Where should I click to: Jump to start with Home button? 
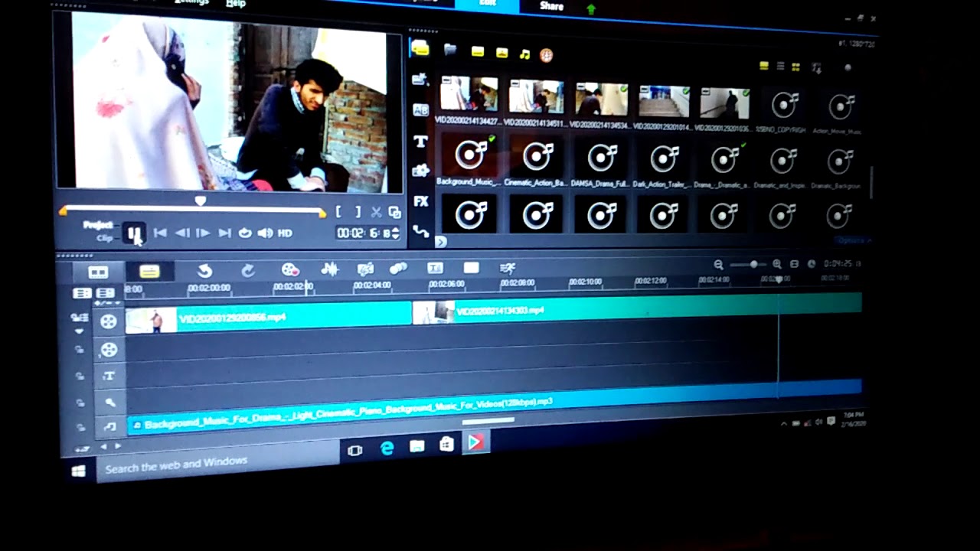pyautogui.click(x=160, y=233)
